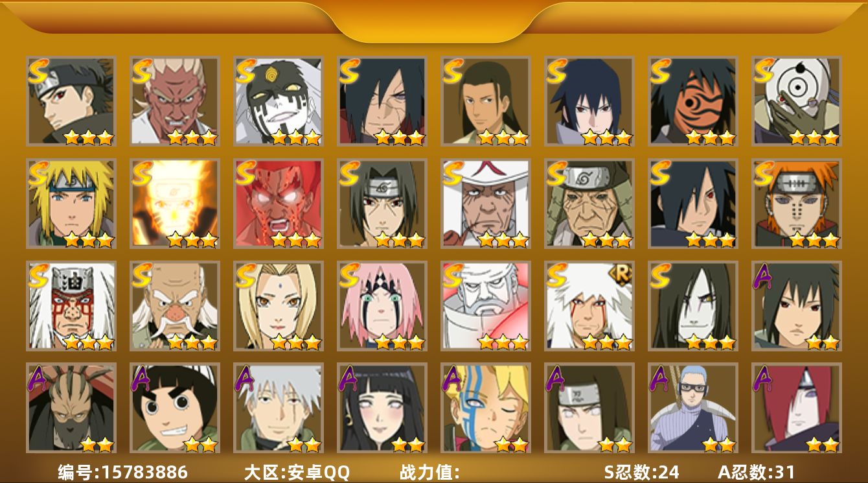Pick the pale-faced Orochimaru portrait

coord(693,305)
